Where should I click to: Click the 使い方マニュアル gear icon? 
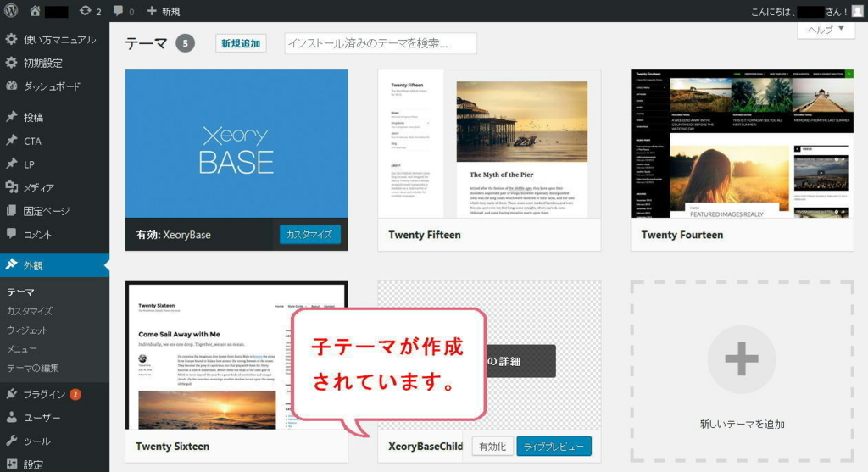(11, 39)
